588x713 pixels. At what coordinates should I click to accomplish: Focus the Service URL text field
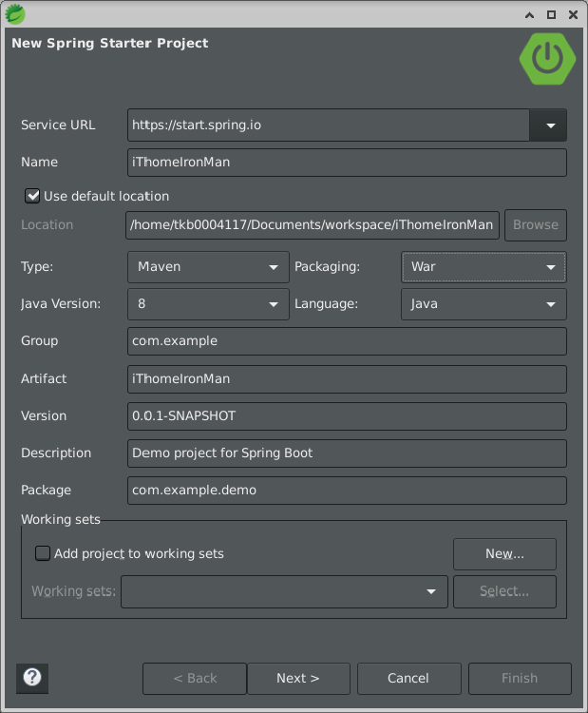pos(328,125)
